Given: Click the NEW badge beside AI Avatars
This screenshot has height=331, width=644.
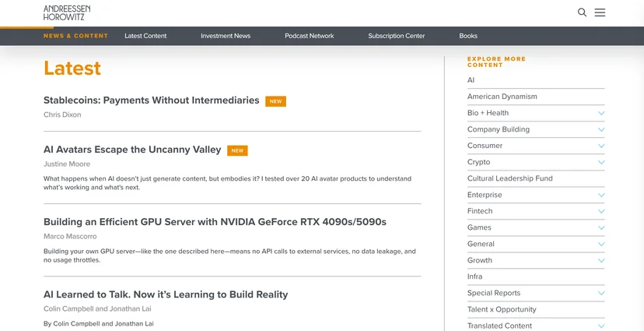Looking at the screenshot, I should [x=237, y=150].
